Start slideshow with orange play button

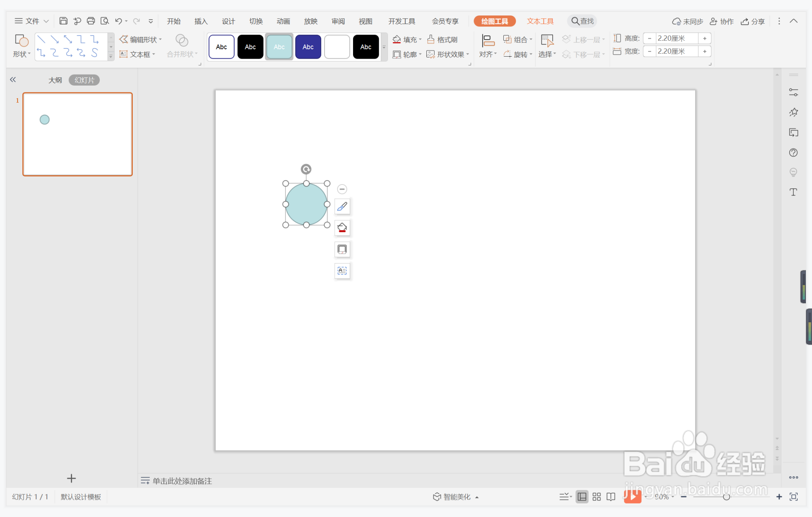point(632,496)
